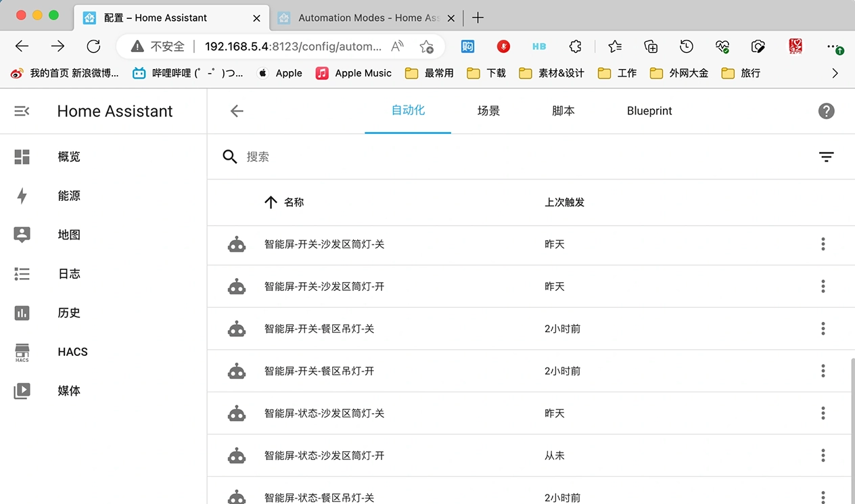
Task: Open browser extensions puzzle icon
Action: click(575, 46)
